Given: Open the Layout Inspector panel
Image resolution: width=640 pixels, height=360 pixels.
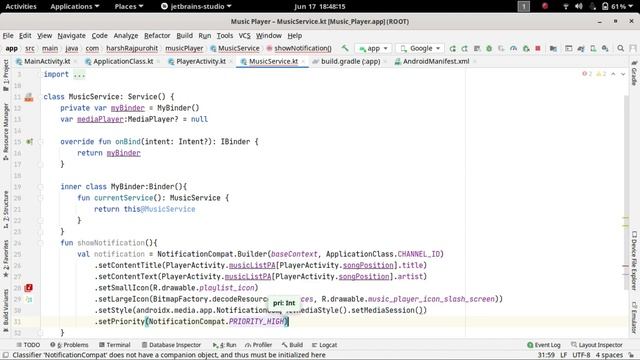Looking at the screenshot, I should coord(596,345).
